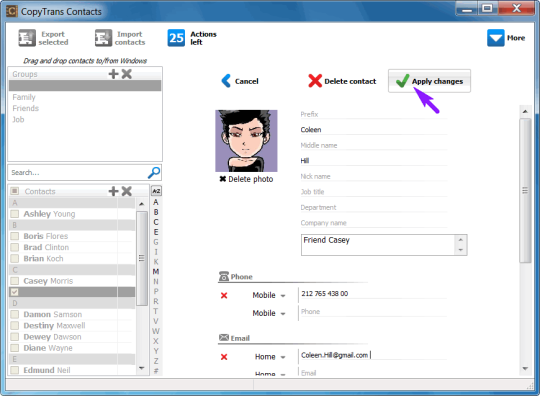Click the A-Z sort icon

click(156, 191)
